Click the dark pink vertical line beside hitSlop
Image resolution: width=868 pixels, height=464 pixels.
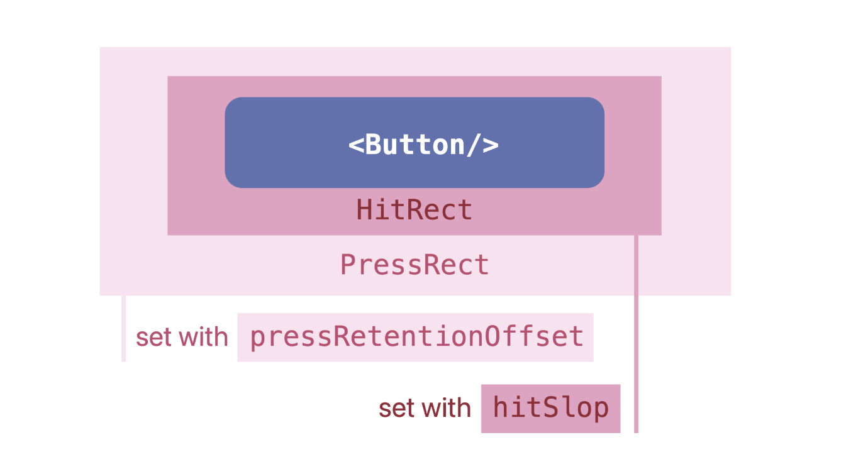(636, 333)
